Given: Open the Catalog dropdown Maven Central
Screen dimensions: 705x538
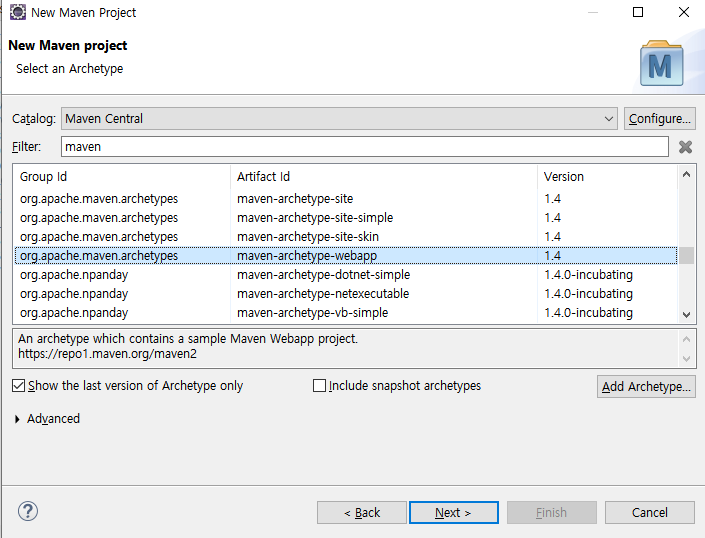Looking at the screenshot, I should pyautogui.click(x=339, y=119).
